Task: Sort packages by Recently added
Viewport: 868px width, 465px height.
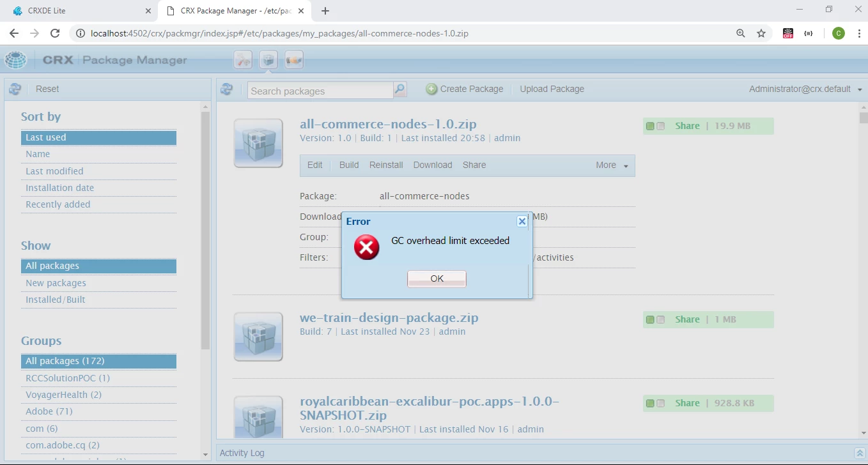Action: (x=98, y=204)
